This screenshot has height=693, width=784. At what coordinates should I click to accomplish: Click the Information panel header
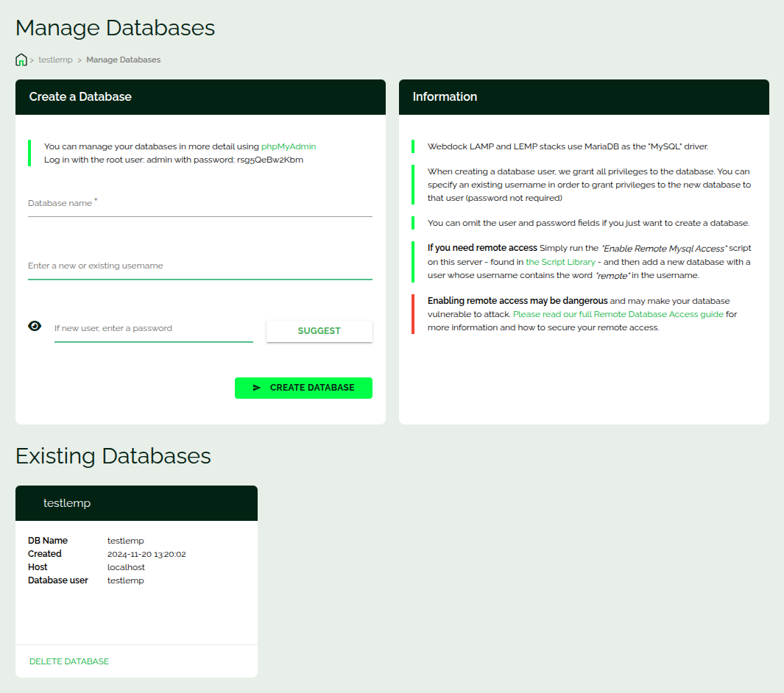(x=584, y=97)
